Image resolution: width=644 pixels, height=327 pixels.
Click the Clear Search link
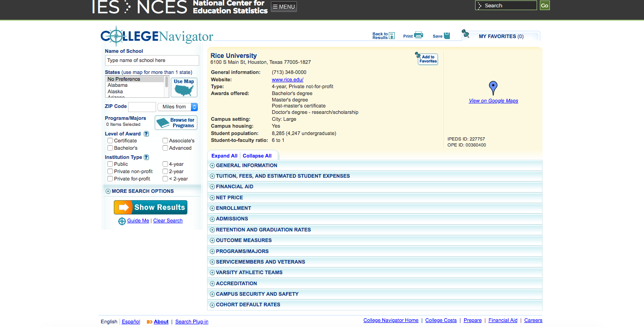click(168, 220)
